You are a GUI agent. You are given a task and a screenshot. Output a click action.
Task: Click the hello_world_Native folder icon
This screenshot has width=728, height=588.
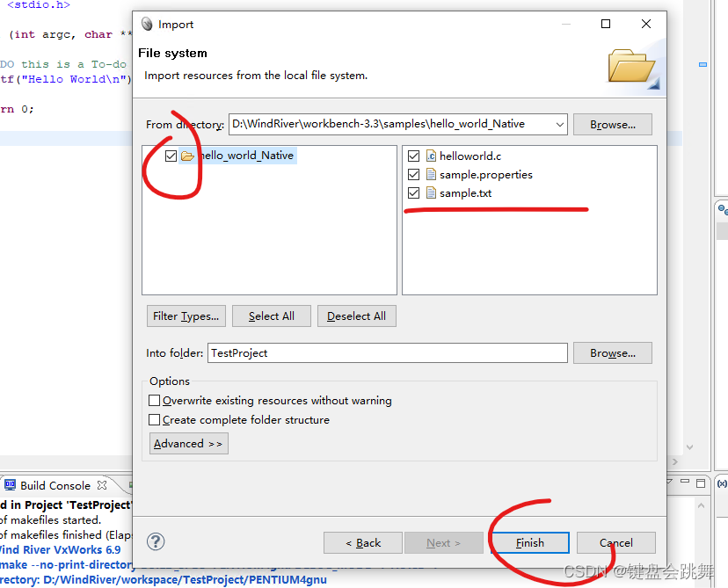click(x=188, y=156)
